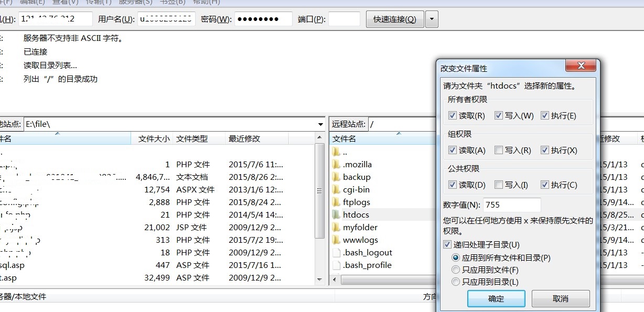Click the parent directory ".." folder icon
Screen dimensions: 644x312
pyautogui.click(x=336, y=152)
